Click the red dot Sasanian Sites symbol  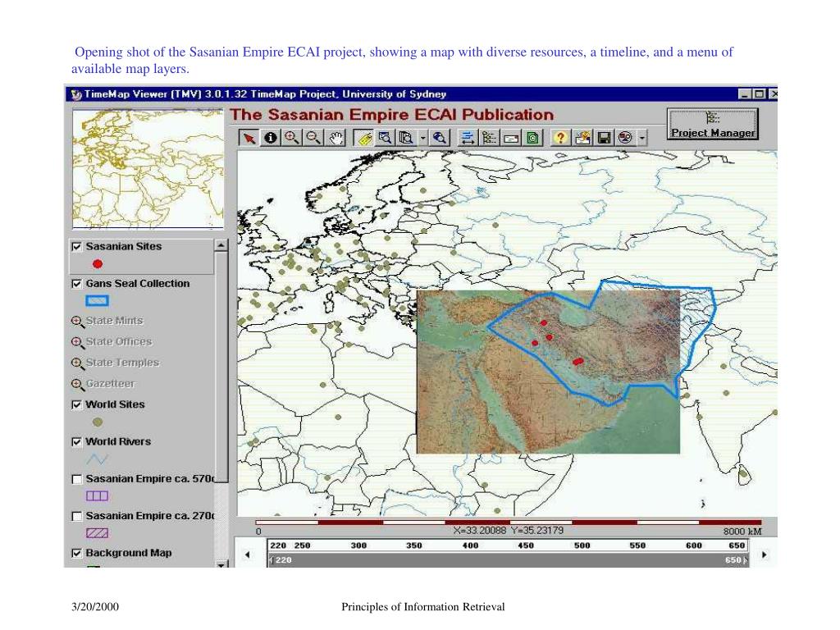(x=97, y=263)
